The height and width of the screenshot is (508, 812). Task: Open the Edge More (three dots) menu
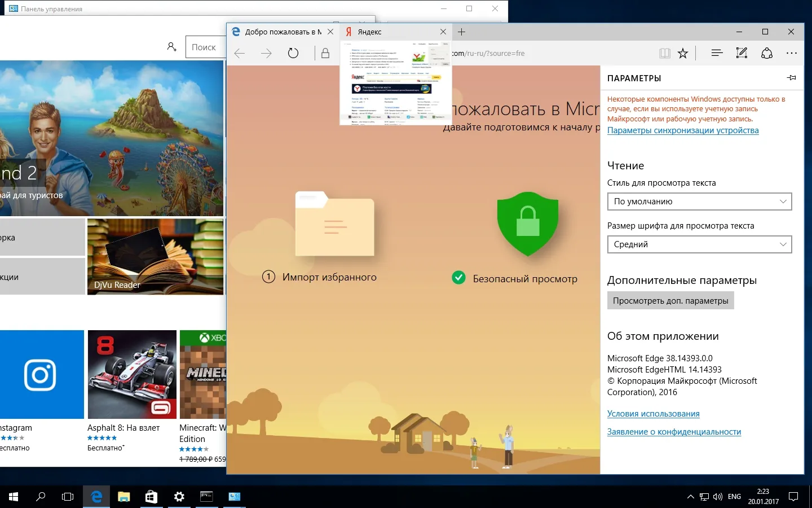(x=792, y=53)
